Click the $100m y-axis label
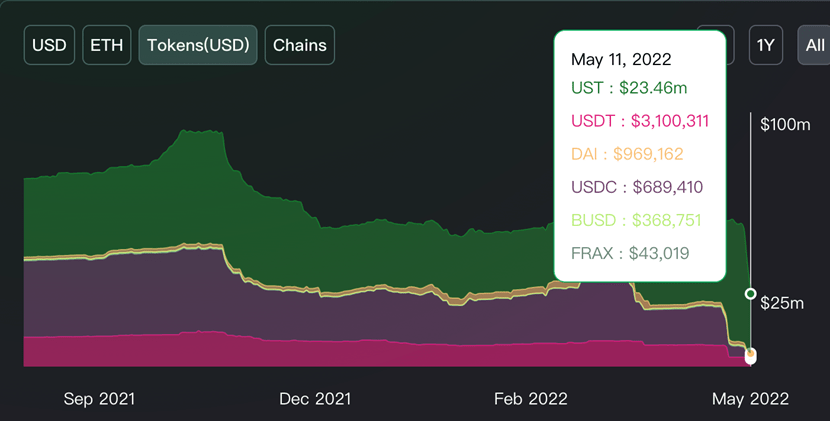The image size is (830, 421). (785, 124)
